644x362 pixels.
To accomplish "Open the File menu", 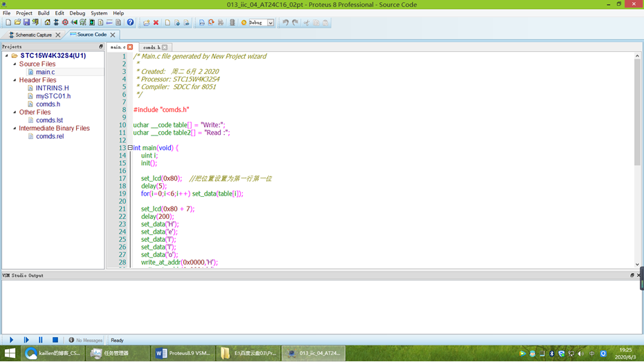I will [7, 13].
